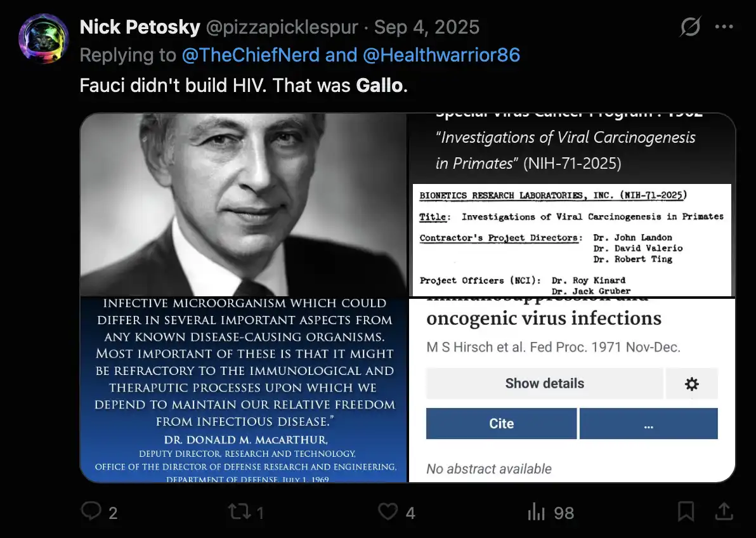Image resolution: width=756 pixels, height=538 pixels.
Task: Open view analytics bar chart icon
Action: pyautogui.click(x=537, y=511)
